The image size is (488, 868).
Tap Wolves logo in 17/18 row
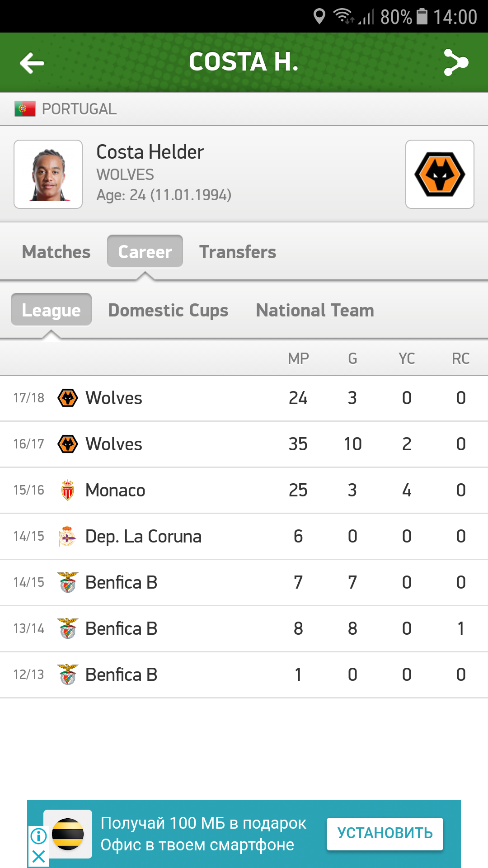(68, 398)
